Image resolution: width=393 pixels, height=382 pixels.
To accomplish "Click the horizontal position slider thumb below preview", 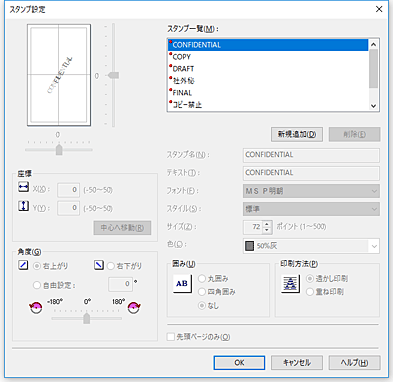I will (59, 150).
